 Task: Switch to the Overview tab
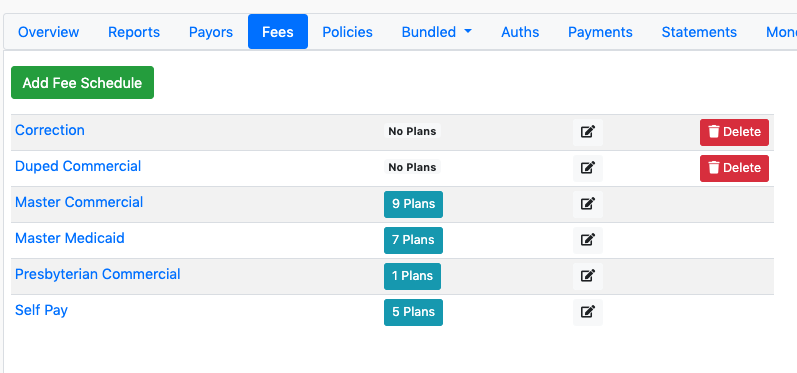48,32
